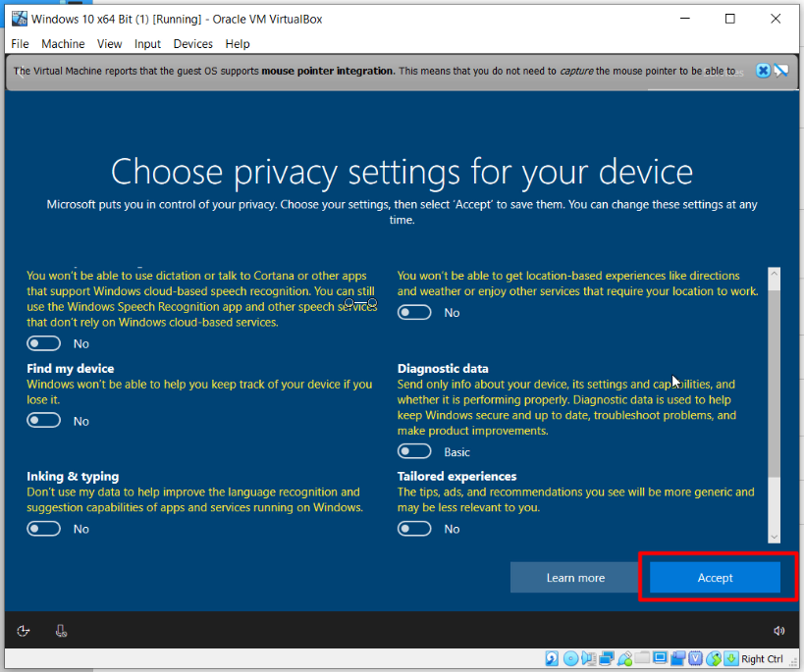Click scrollbar up arrow in privacy settings
Viewport: 804px width, 672px height.
coord(775,273)
